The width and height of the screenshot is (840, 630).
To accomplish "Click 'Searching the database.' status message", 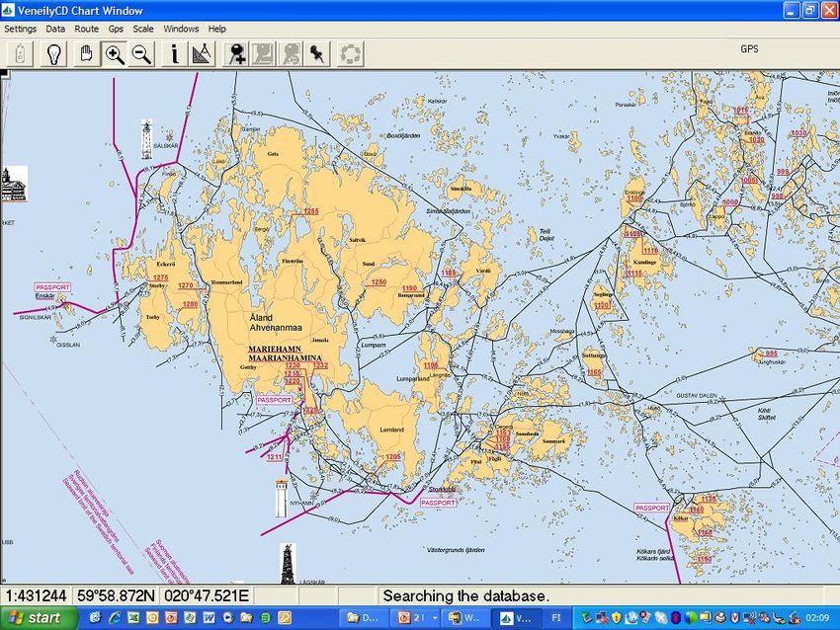I will 466,595.
